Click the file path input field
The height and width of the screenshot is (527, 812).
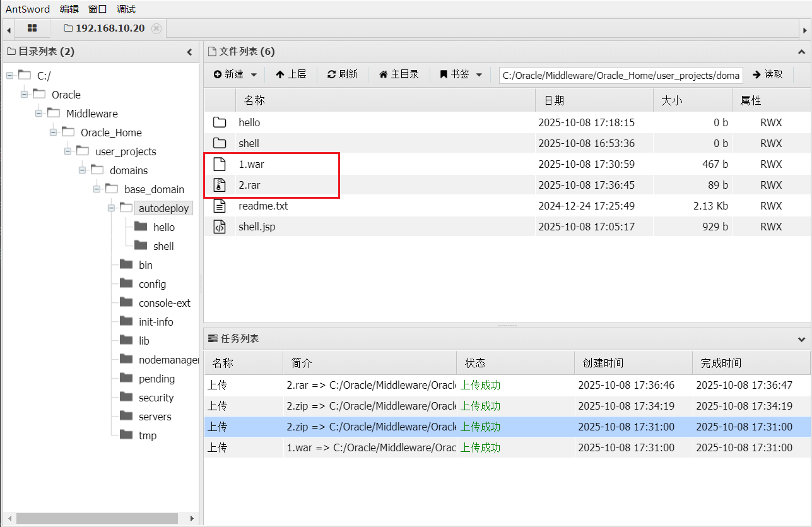(621, 75)
